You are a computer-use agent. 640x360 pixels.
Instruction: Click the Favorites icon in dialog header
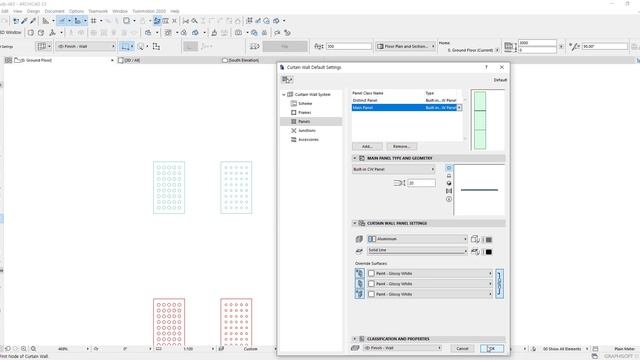click(x=287, y=80)
